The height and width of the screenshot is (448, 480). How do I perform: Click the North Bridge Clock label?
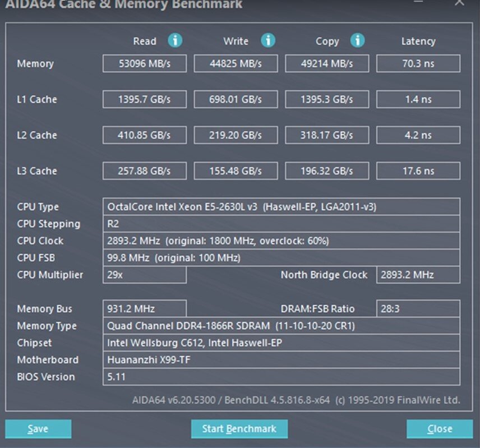point(324,275)
